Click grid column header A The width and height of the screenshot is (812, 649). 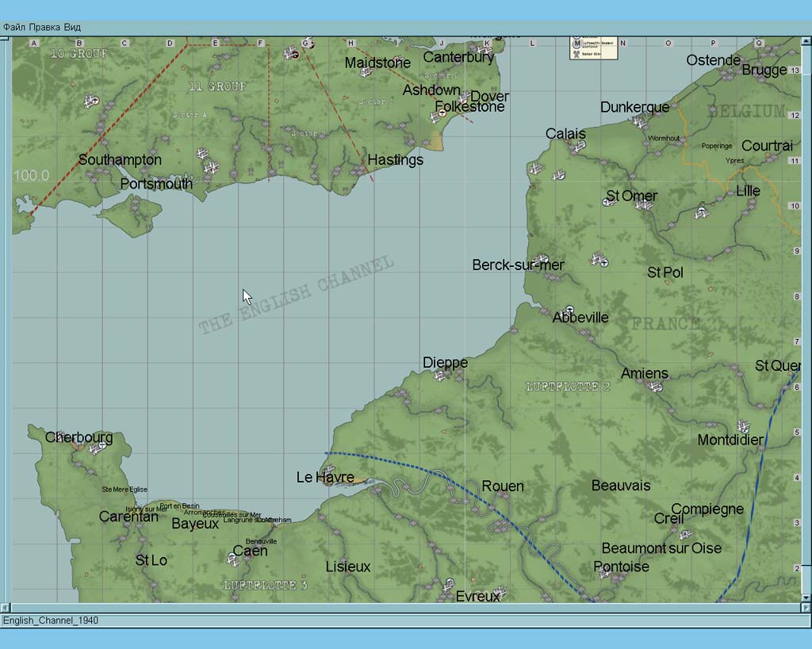pyautogui.click(x=34, y=43)
